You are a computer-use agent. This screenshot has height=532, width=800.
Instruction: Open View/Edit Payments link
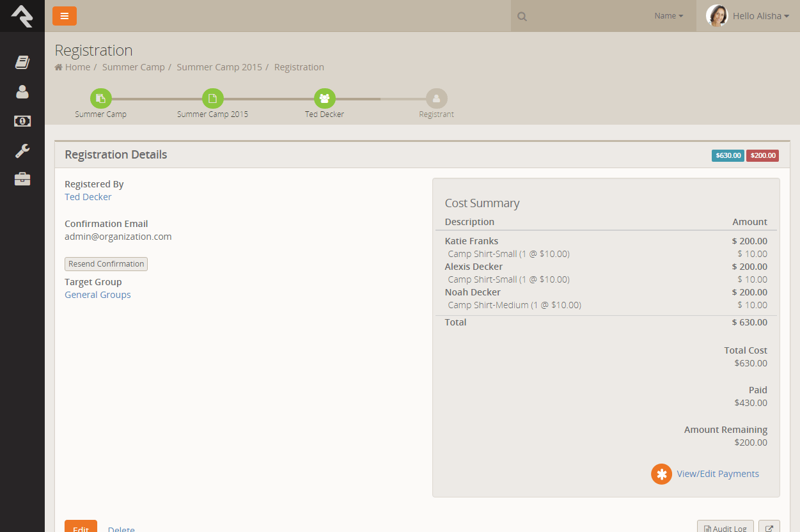(x=718, y=474)
